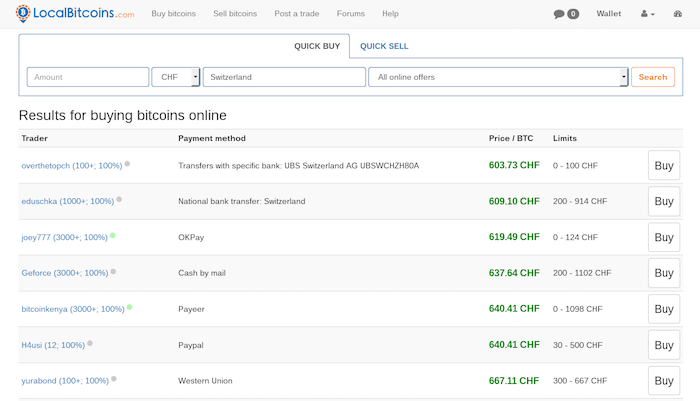Open trader eduschka profile
This screenshot has height=401, width=700.
(68, 201)
